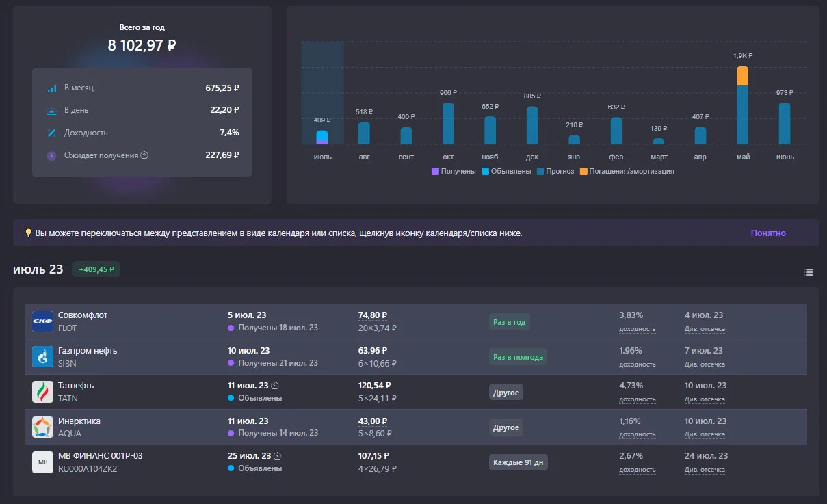
Task: Select the Инарктика logo icon
Action: point(42,427)
